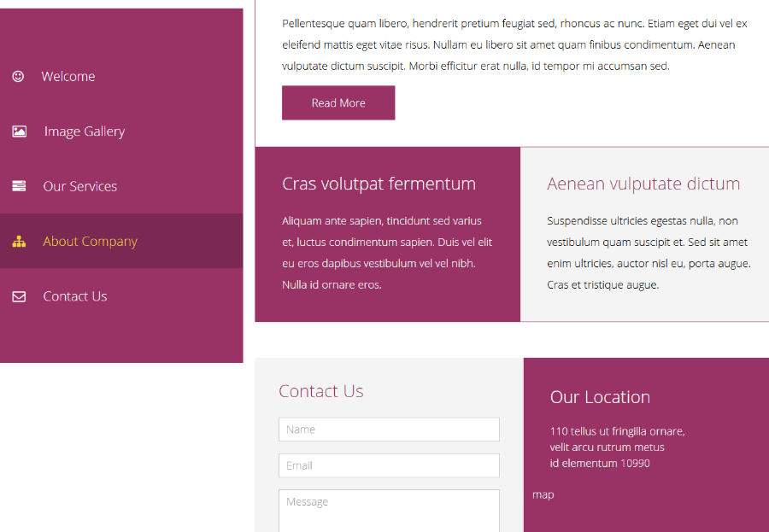The image size is (769, 532).
Task: Click the smiley face icon beside Welcome
Action: click(18, 77)
